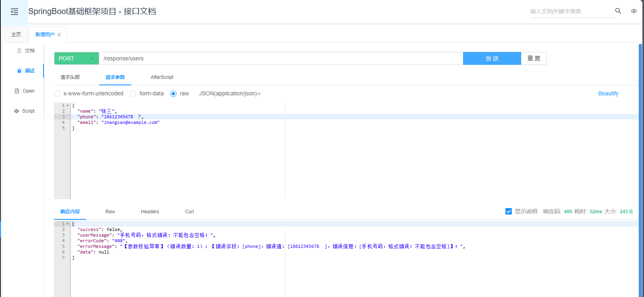Fold request JSON at line 1 arrow

[68, 105]
